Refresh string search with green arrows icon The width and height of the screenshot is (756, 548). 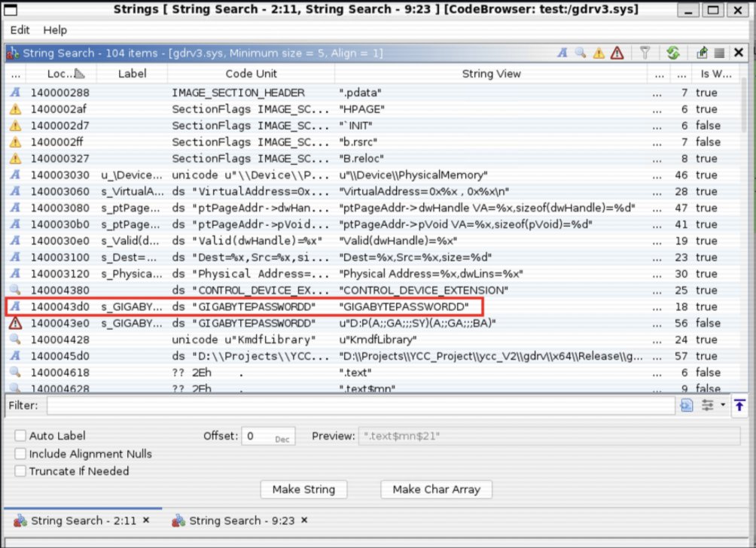point(673,53)
